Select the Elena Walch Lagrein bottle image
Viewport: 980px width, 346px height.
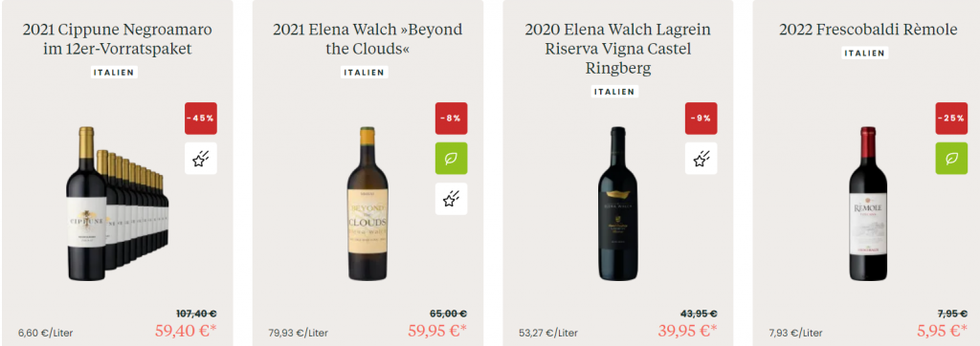[617, 204]
